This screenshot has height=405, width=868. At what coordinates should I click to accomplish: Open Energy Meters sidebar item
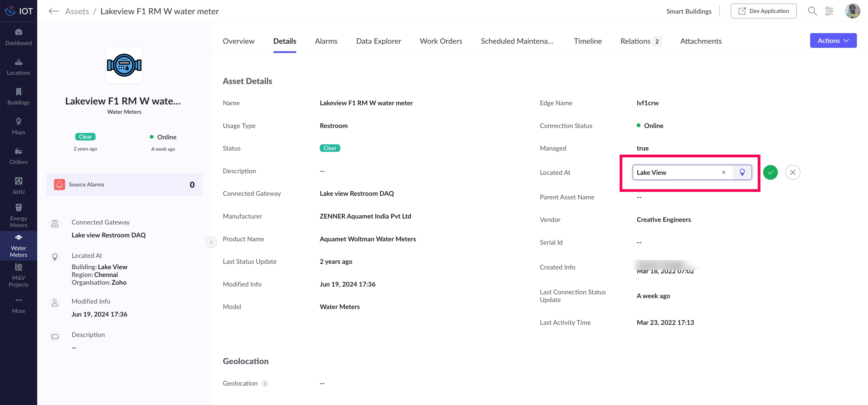[x=19, y=216]
